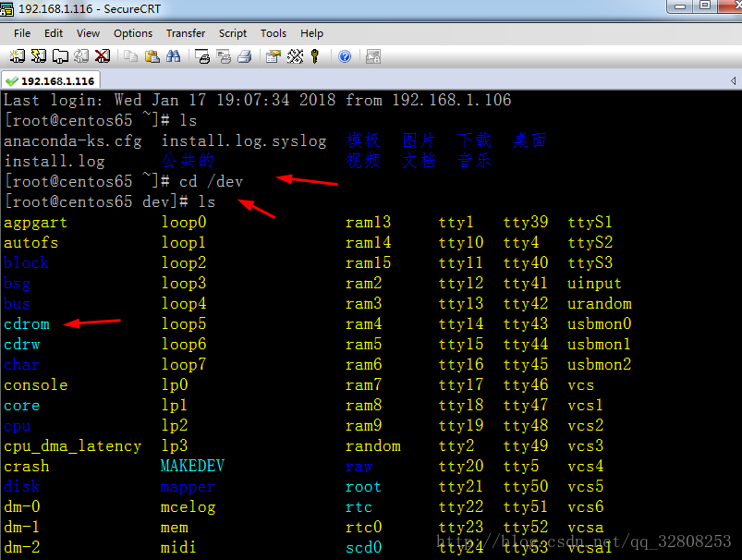Viewport: 742px width, 560px height.
Task: Click the Print printer icon
Action: 245,56
